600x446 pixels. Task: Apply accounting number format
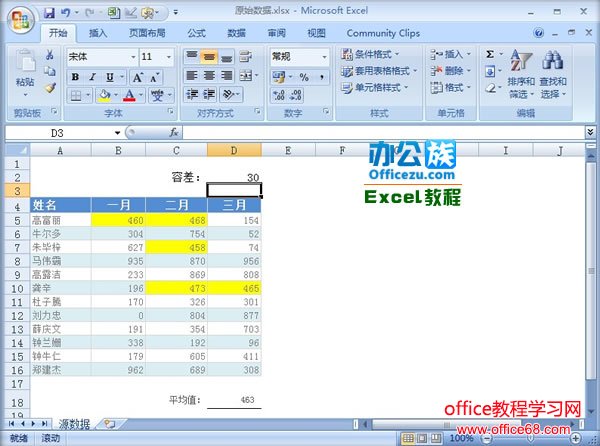tap(278, 77)
